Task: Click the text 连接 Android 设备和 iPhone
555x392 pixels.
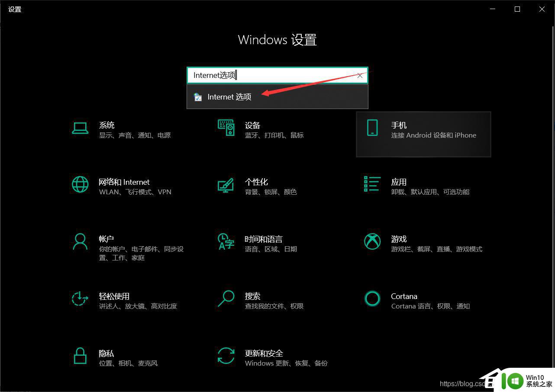Action: click(x=433, y=135)
